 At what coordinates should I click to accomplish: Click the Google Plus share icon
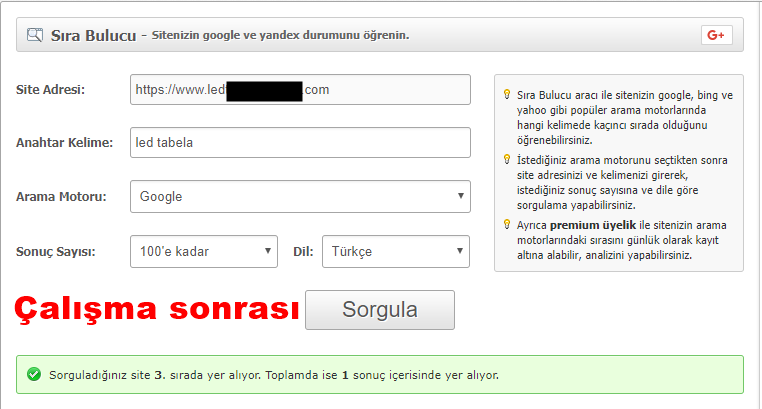point(716,35)
